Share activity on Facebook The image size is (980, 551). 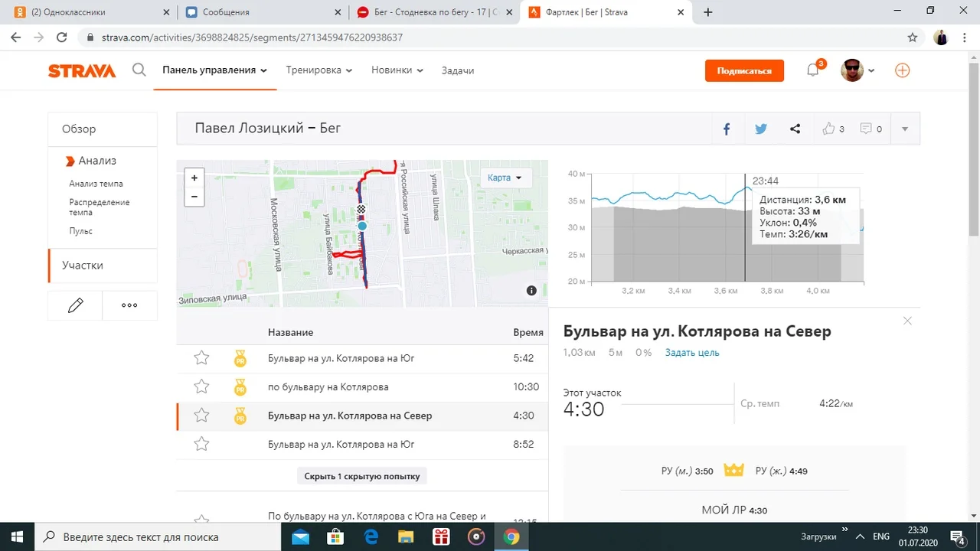pos(727,129)
